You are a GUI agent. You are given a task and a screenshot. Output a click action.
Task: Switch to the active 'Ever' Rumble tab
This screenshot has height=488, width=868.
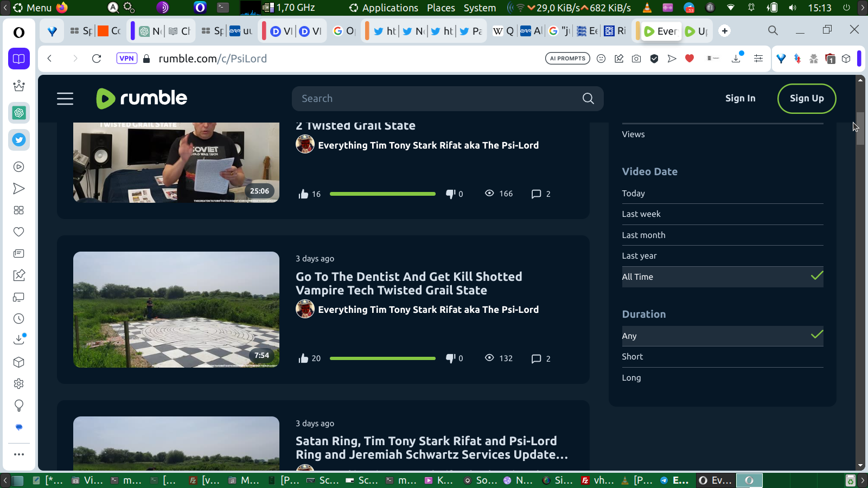click(660, 31)
